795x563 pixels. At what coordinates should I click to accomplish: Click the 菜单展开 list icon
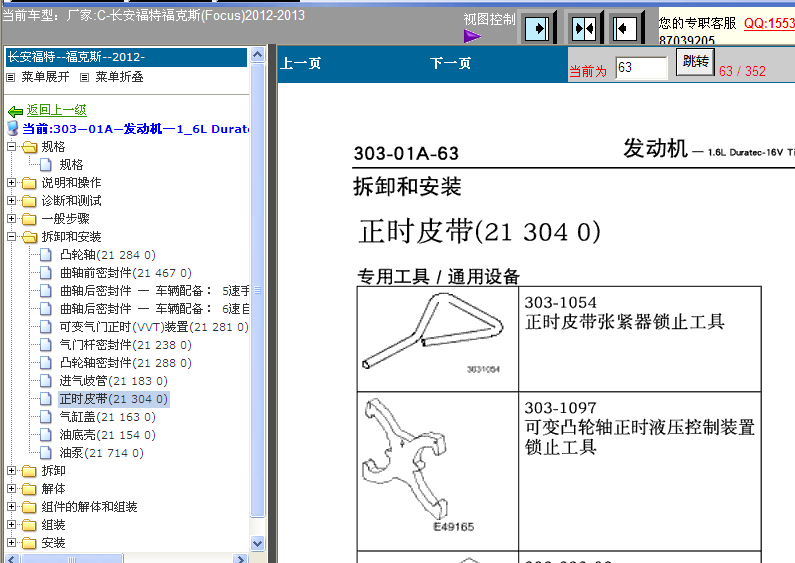(11, 78)
